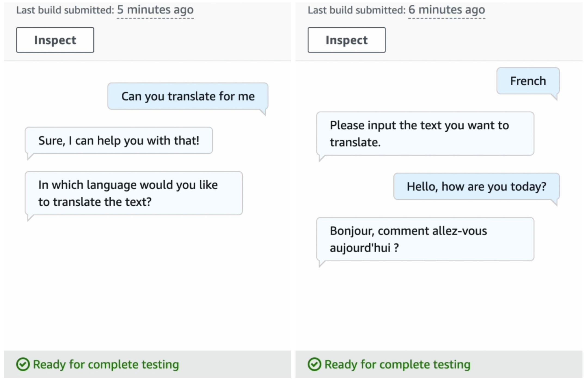Click the left panel Inspect button
The height and width of the screenshot is (384, 588).
[55, 40]
